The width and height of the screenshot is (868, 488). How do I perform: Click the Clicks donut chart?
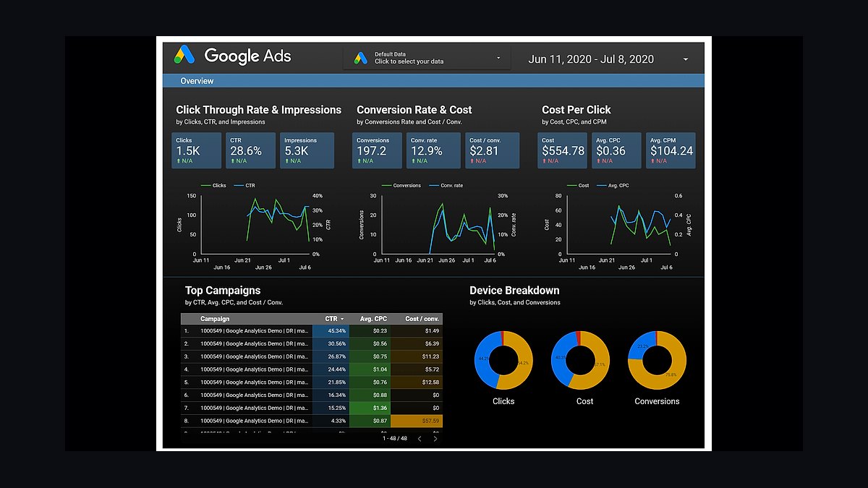tap(503, 359)
